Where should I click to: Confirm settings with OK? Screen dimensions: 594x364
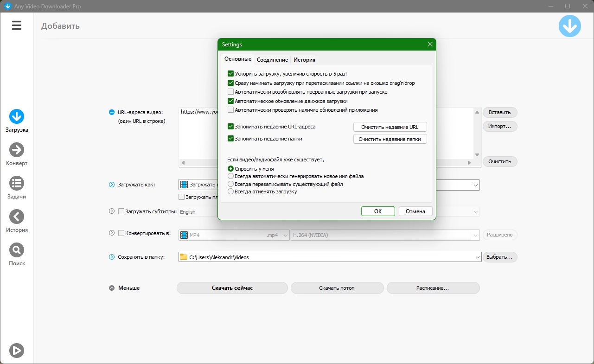[x=378, y=211]
